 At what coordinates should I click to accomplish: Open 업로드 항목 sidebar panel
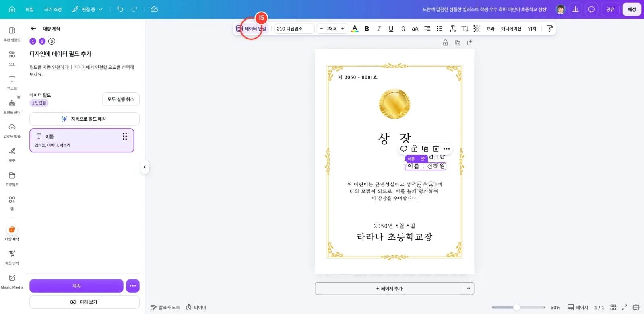point(12,131)
